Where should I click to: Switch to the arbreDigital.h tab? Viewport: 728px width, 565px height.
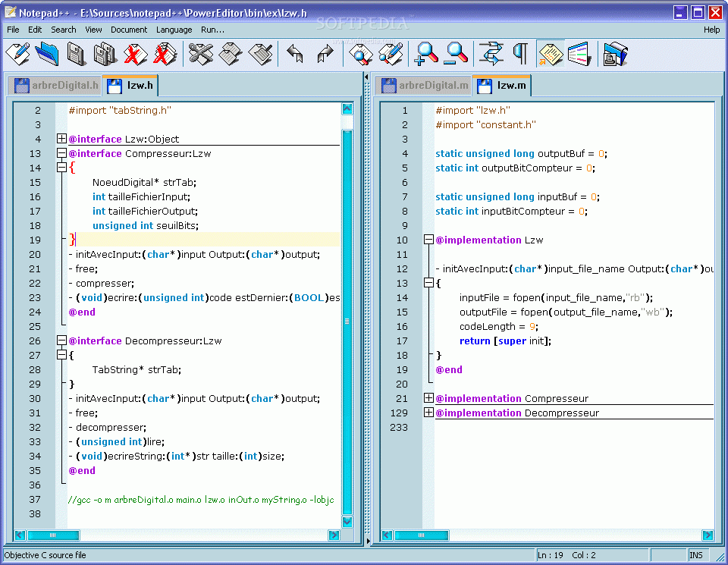click(x=55, y=86)
